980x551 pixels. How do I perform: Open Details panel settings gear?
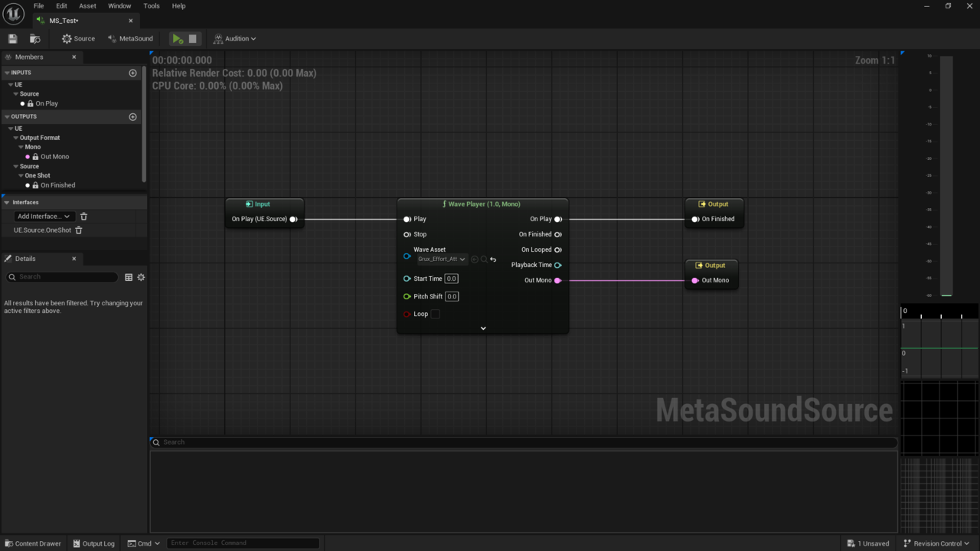[x=141, y=277]
